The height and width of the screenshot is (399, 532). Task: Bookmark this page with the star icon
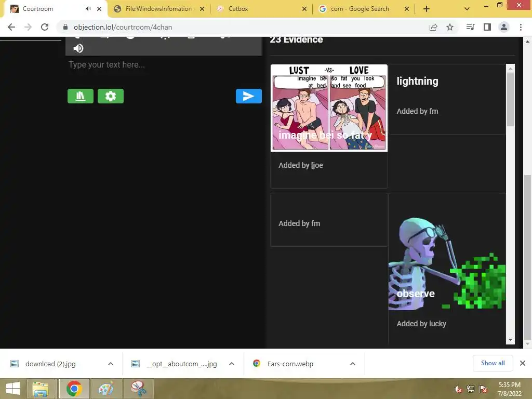[450, 27]
